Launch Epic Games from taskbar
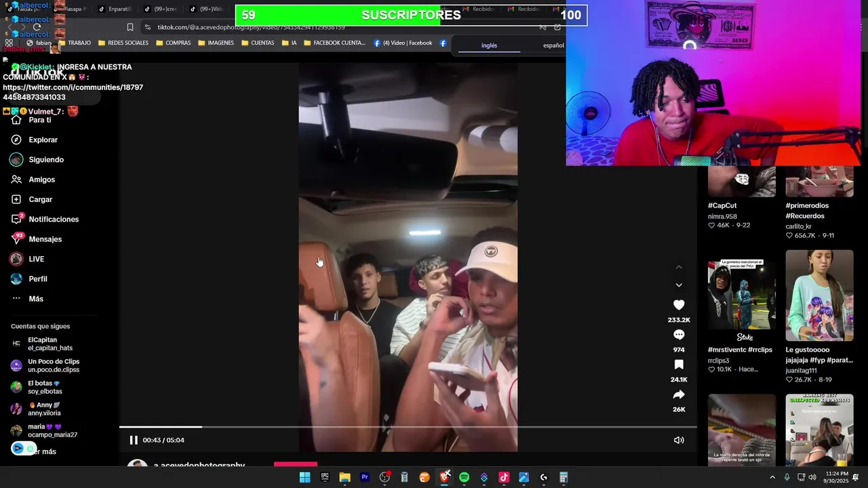 [325, 477]
